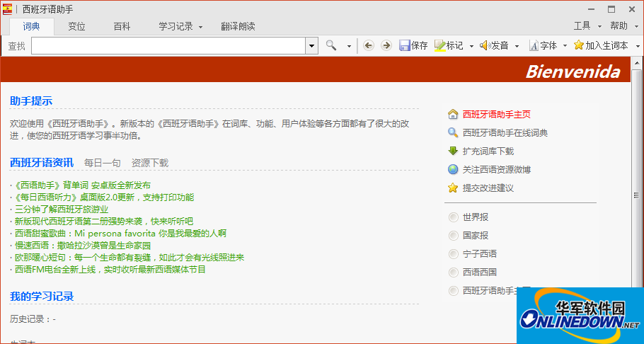
Task: Click the vertical scrollbar on the right
Action: pyautogui.click(x=637, y=197)
